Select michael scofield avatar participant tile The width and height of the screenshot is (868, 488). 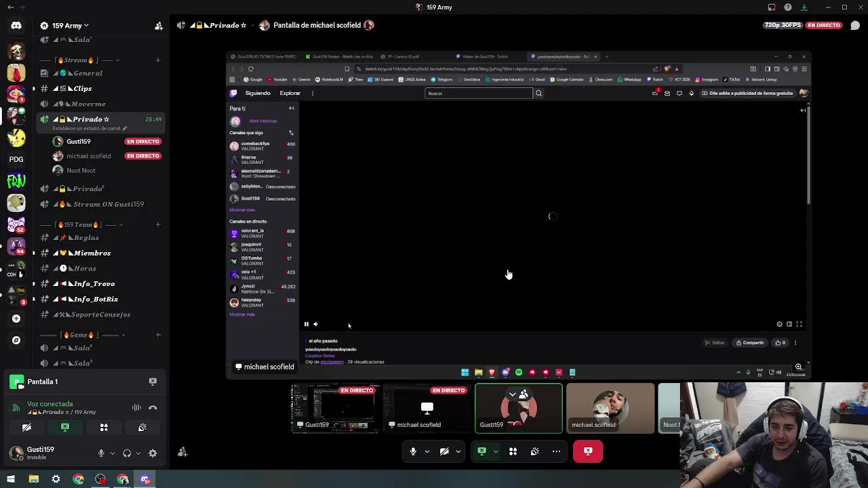point(610,408)
